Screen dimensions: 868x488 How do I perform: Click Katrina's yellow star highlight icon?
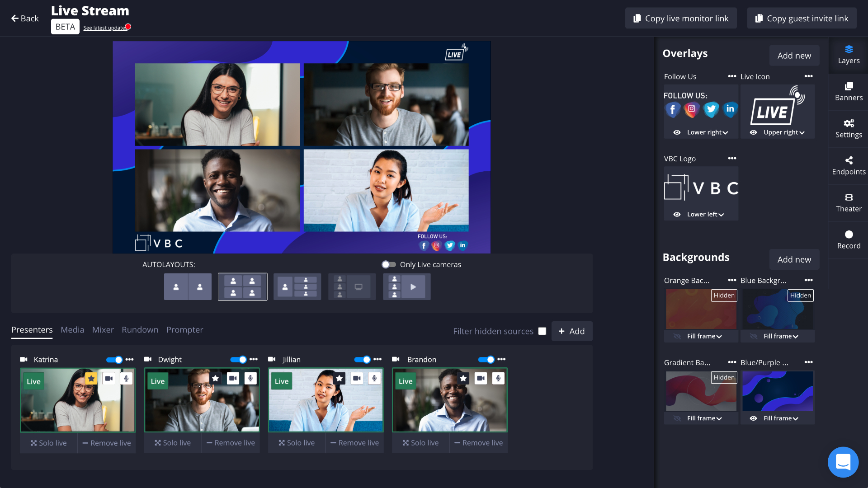91,379
